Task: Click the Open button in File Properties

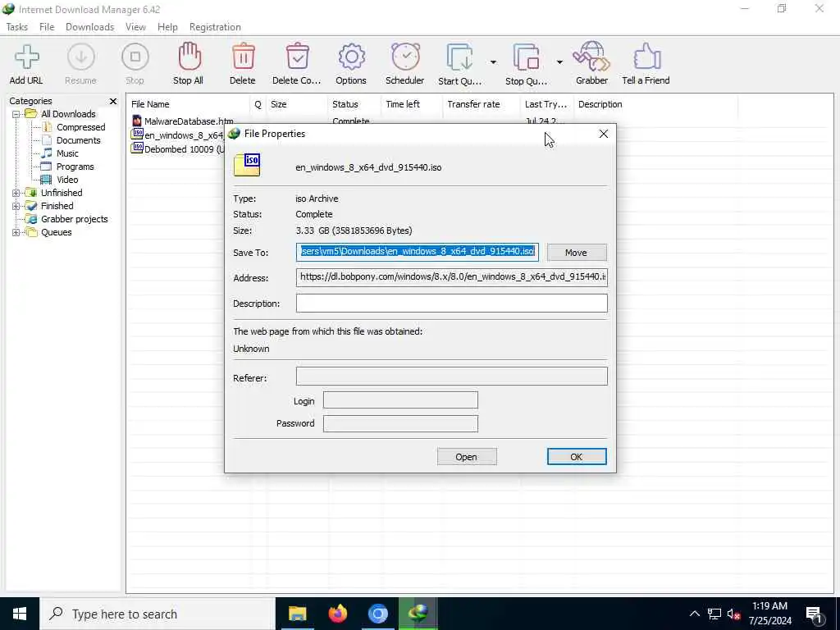Action: (467, 457)
